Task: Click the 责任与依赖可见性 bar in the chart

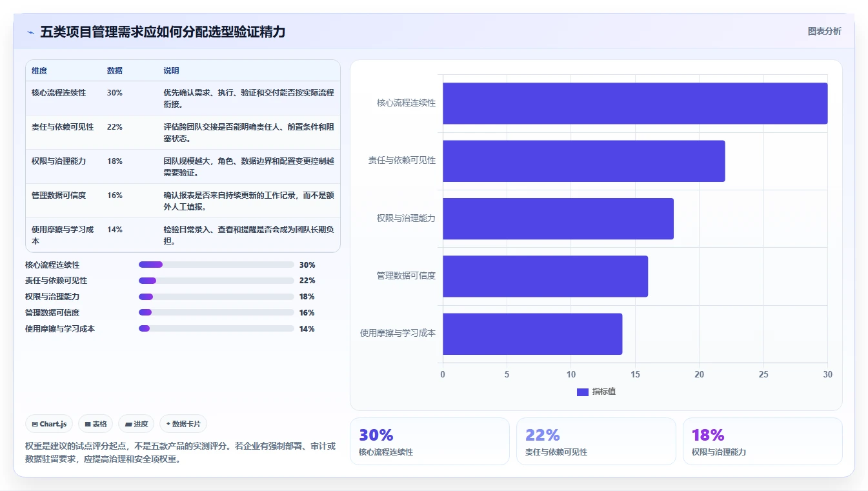Action: pyautogui.click(x=584, y=161)
